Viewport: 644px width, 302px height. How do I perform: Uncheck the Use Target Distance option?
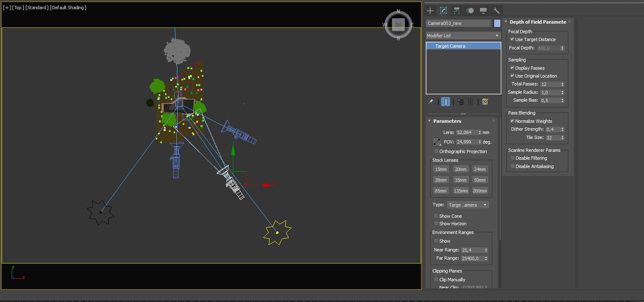point(512,39)
